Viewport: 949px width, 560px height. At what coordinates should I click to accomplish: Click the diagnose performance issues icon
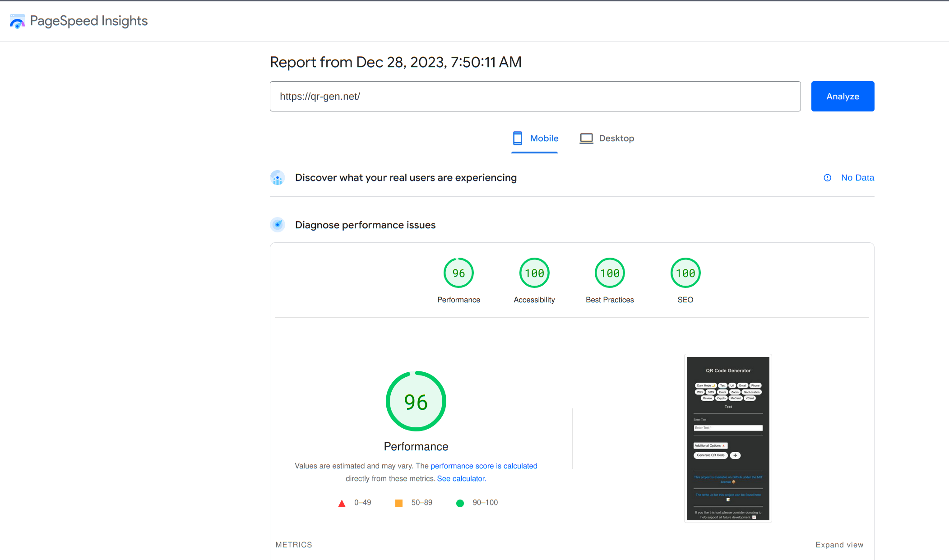pyautogui.click(x=278, y=225)
